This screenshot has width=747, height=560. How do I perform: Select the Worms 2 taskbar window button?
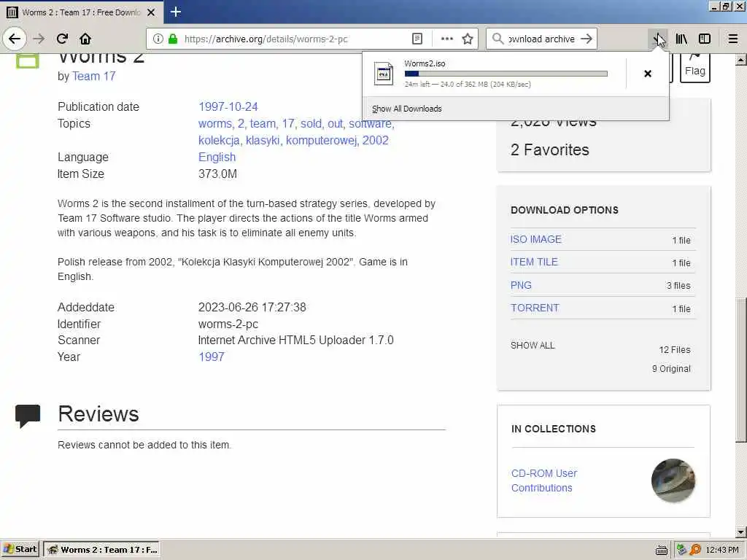click(101, 550)
